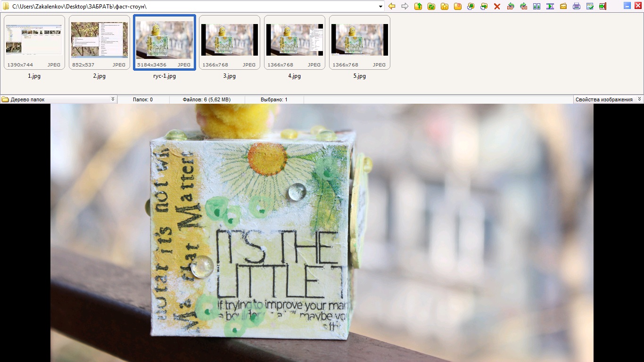Click status text Файлов: 6 (5,62 MB)

pos(206,99)
